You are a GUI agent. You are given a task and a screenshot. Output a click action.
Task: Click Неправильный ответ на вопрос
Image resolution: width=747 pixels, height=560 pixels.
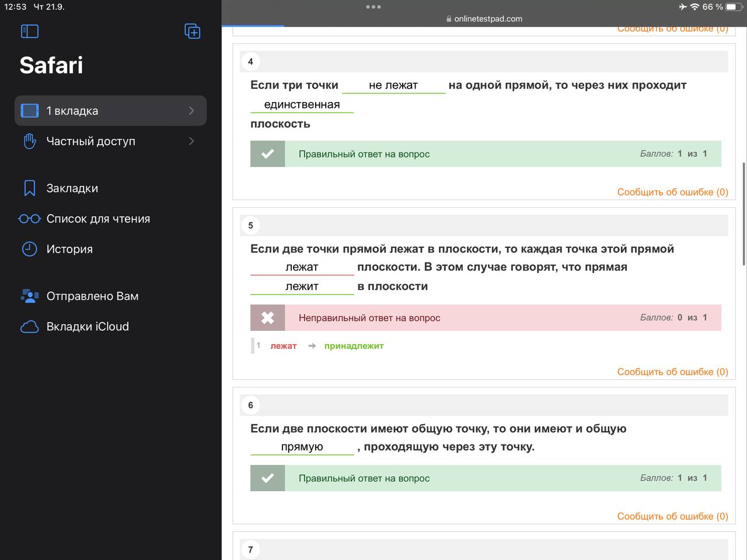369,318
